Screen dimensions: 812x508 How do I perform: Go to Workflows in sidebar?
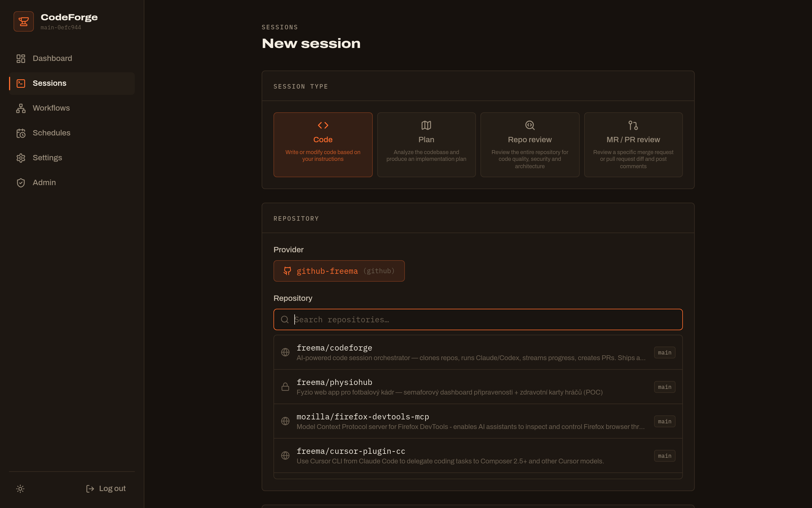coord(72,108)
